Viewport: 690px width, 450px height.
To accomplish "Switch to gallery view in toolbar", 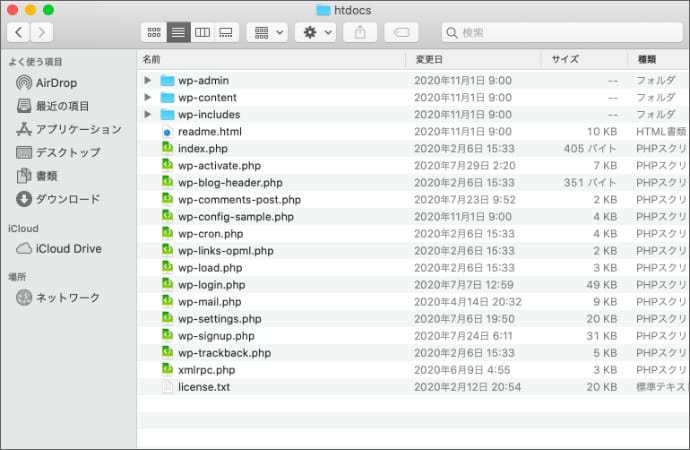I will pos(227,33).
